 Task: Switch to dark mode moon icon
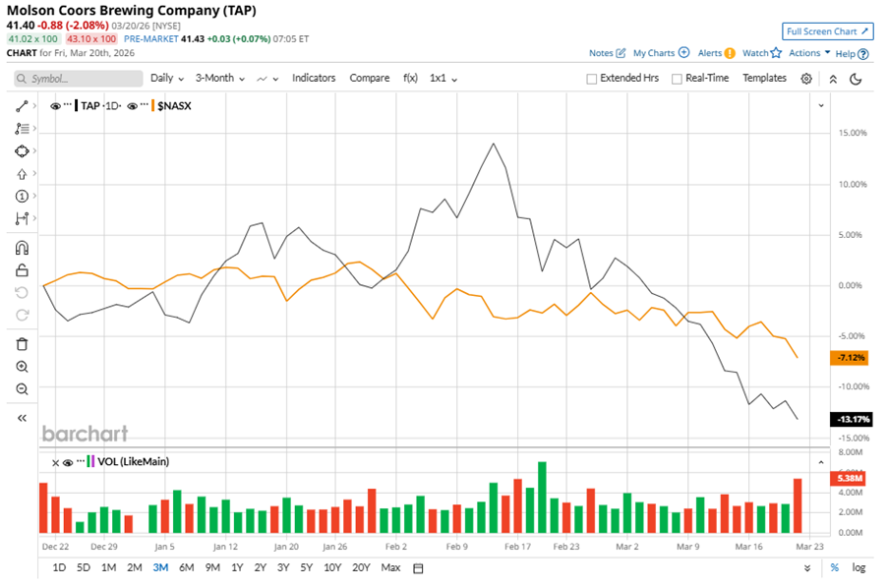(856, 79)
